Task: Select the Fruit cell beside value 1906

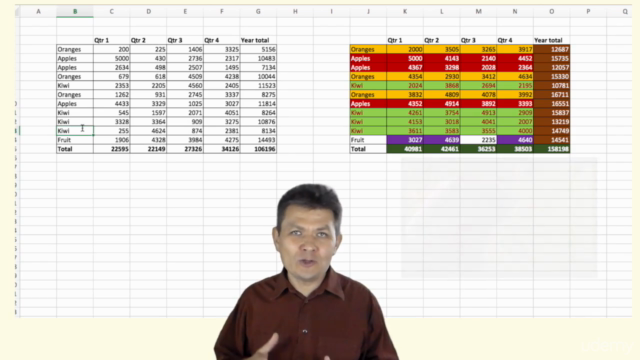Action: [75, 140]
